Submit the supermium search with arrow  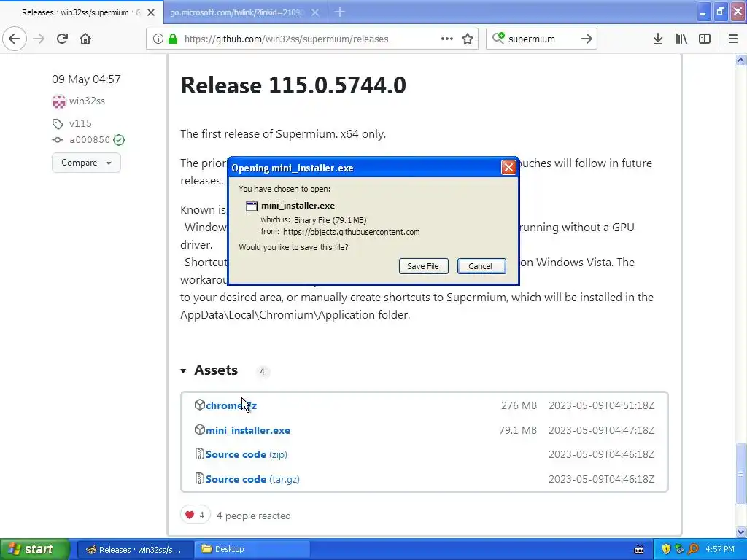(x=587, y=39)
